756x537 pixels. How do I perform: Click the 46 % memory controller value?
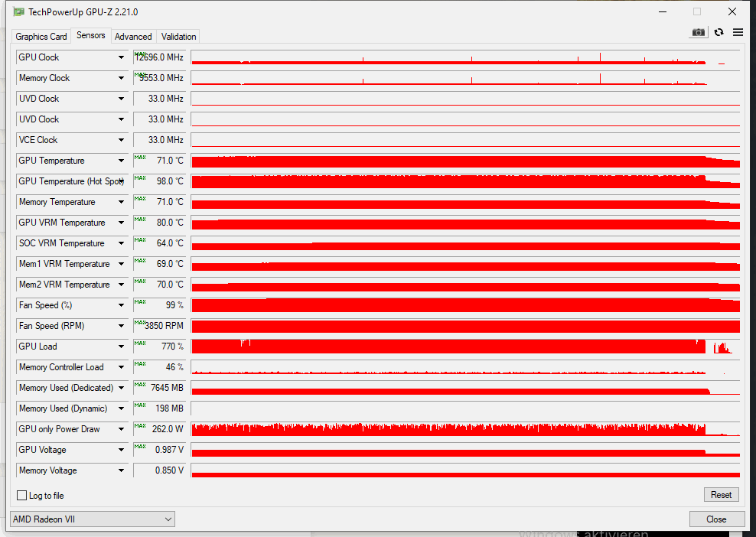(160, 367)
